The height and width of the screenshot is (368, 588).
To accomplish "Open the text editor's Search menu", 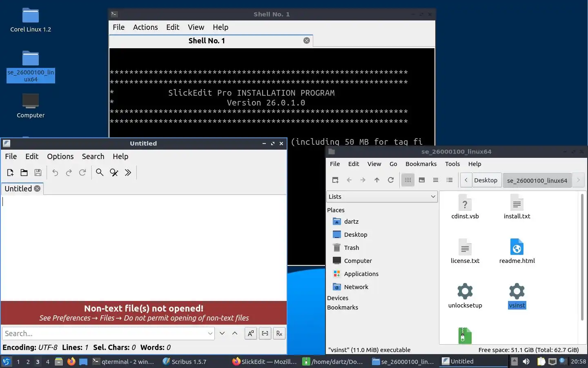I will coord(93,156).
